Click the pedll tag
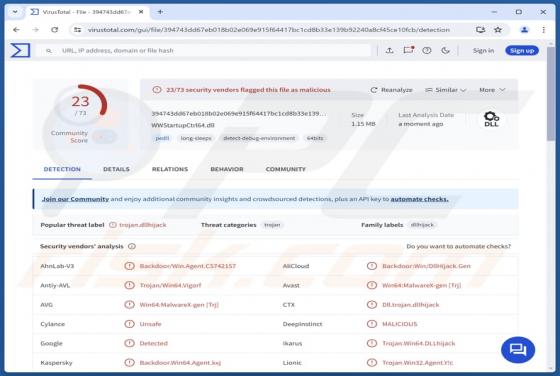Viewport: 560px width, 376px height. pyautogui.click(x=162, y=138)
